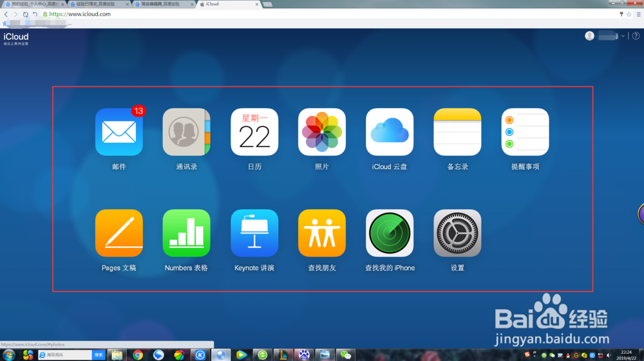
Task: Open the Windows Start menu
Action: click(8, 355)
